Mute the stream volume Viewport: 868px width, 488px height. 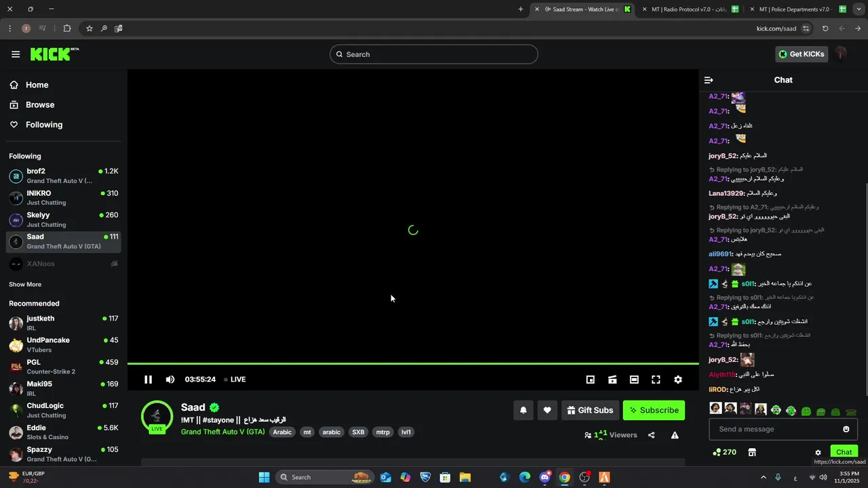[x=170, y=380]
